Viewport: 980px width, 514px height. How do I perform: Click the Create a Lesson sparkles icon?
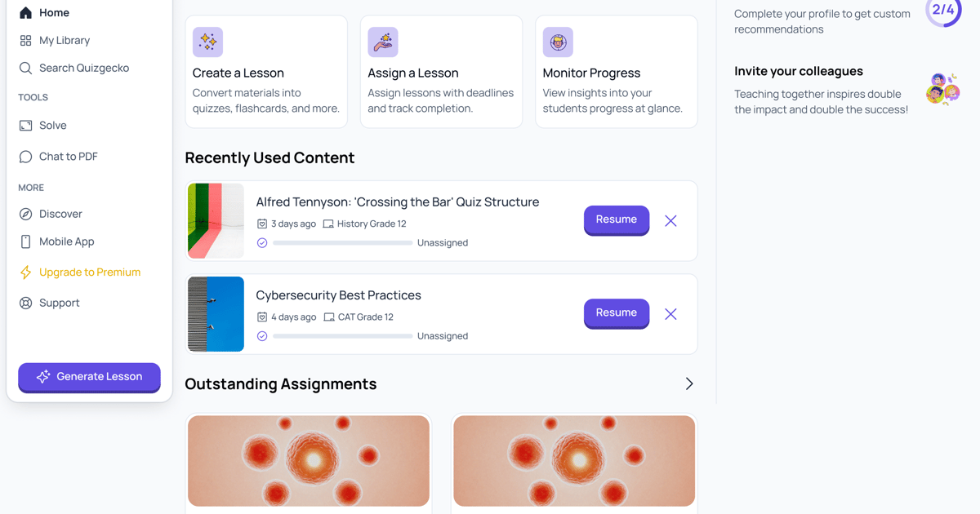207,42
